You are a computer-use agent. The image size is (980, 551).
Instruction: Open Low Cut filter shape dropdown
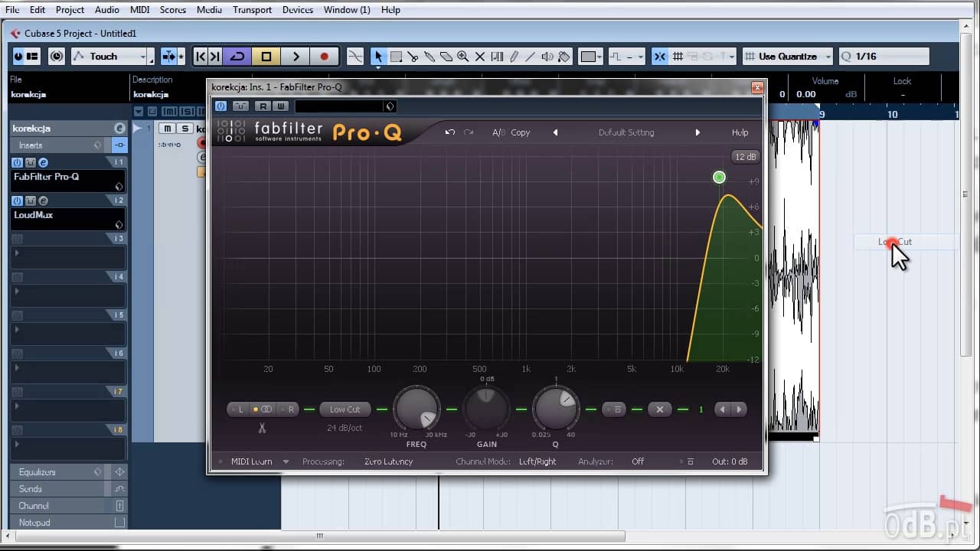pyautogui.click(x=345, y=409)
